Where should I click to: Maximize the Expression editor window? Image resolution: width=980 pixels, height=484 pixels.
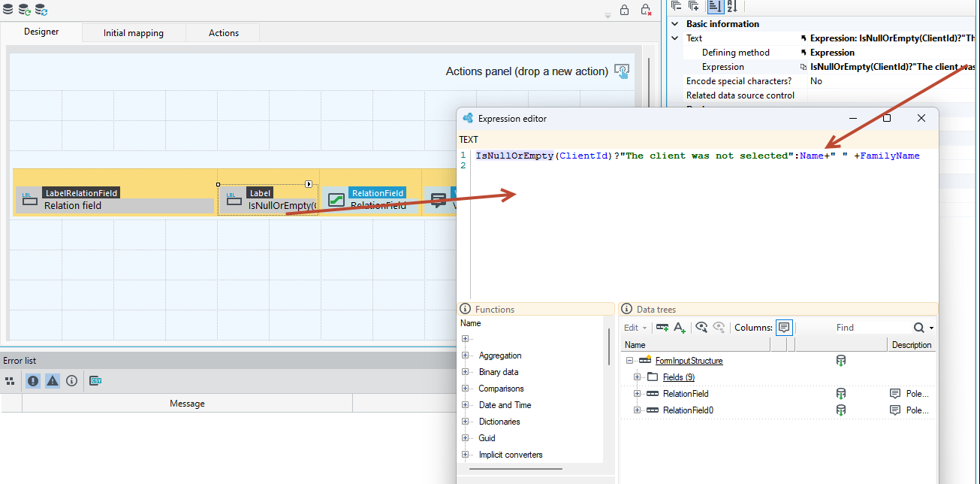point(887,118)
